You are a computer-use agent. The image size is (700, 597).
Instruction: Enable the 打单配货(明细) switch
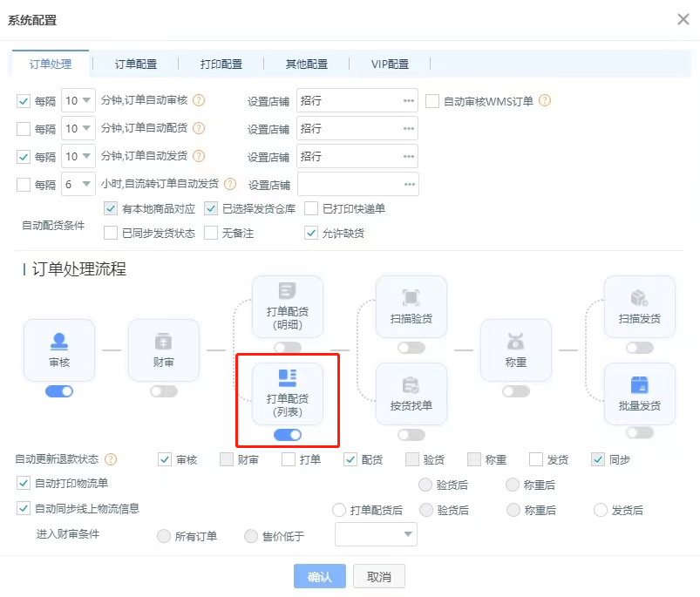click(x=288, y=347)
